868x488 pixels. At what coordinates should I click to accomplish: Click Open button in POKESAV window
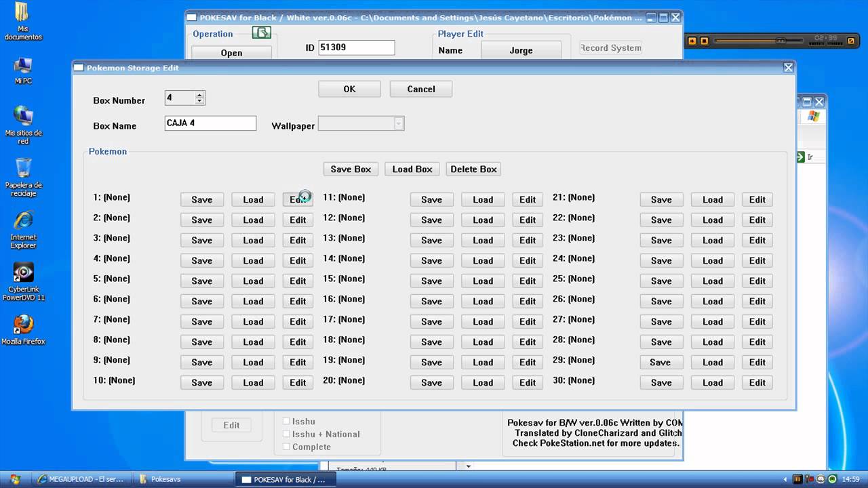click(231, 52)
